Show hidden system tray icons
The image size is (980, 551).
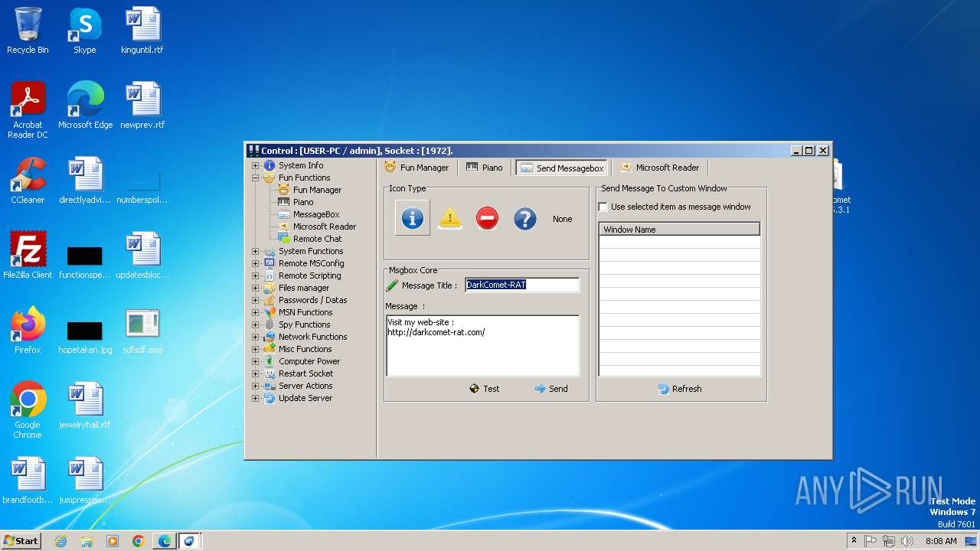click(854, 541)
